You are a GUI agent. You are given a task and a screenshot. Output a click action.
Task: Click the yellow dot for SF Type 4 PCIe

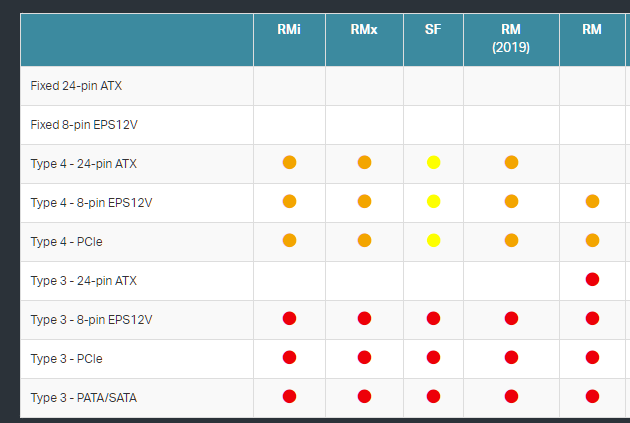pyautogui.click(x=434, y=241)
